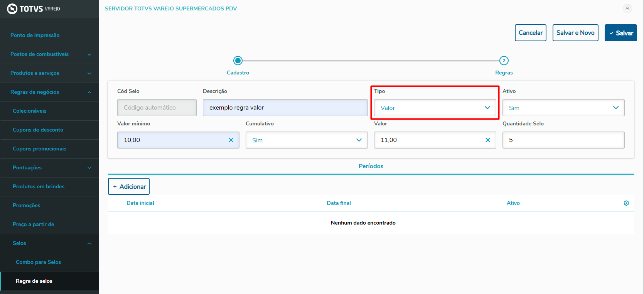Sort by Data inicial column
This screenshot has width=644, height=294.
(140, 203)
